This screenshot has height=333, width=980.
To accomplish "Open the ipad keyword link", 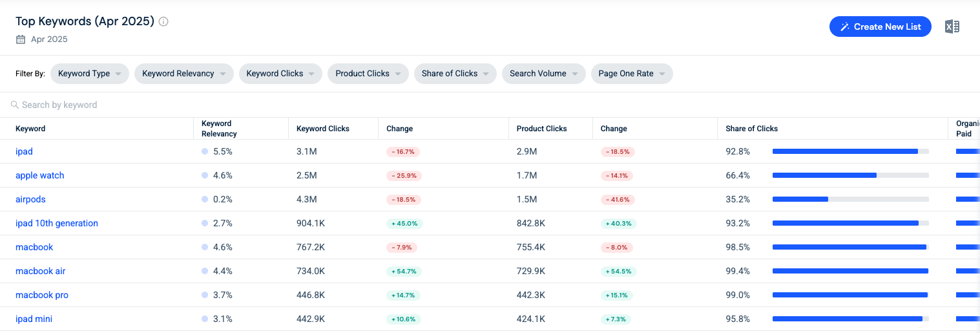I will 24,151.
